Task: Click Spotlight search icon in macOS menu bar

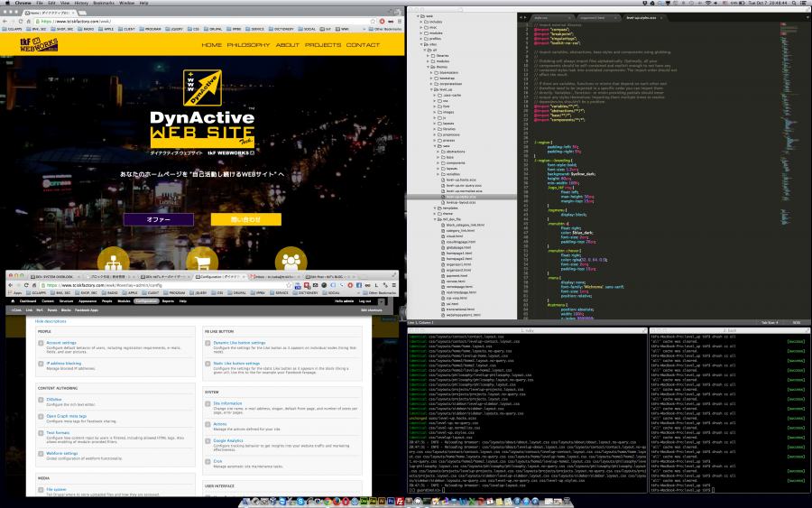Action: [795, 3]
